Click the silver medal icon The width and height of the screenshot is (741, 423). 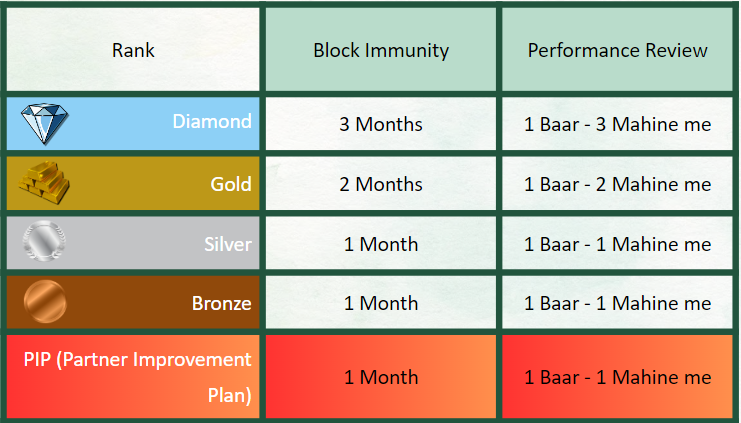coord(44,244)
